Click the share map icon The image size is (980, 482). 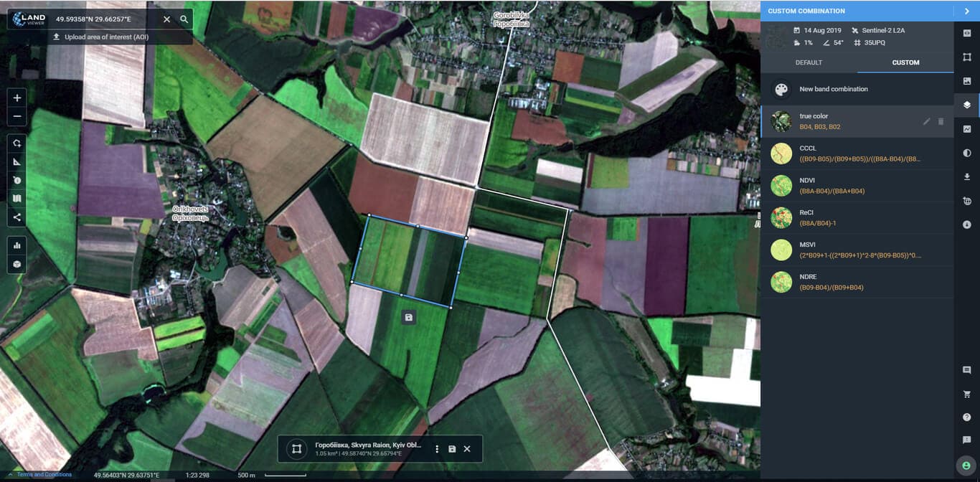tap(17, 217)
